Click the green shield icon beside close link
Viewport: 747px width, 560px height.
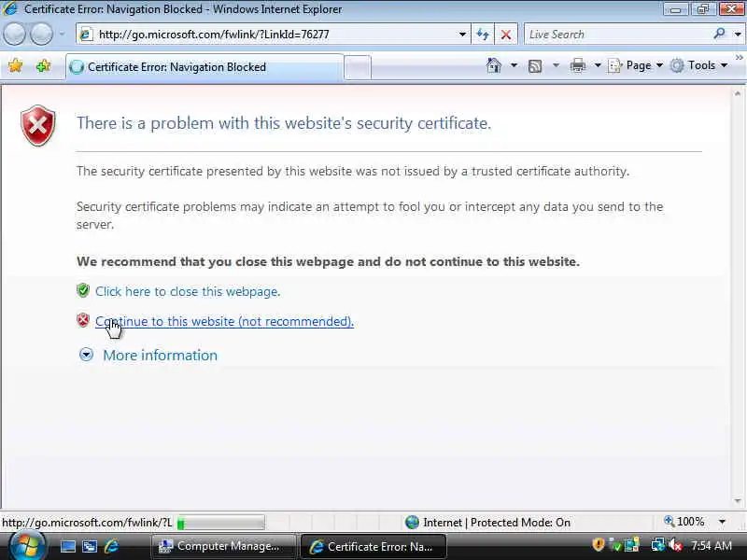(83, 290)
